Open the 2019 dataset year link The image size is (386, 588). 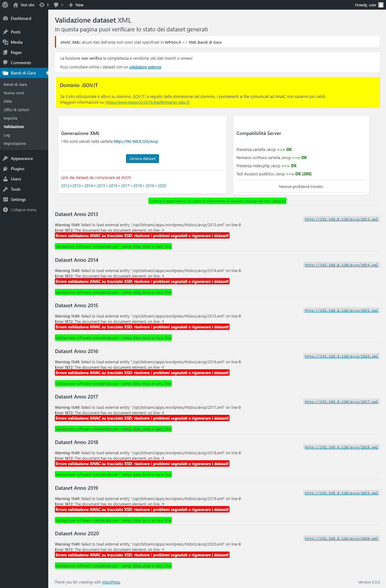click(150, 186)
